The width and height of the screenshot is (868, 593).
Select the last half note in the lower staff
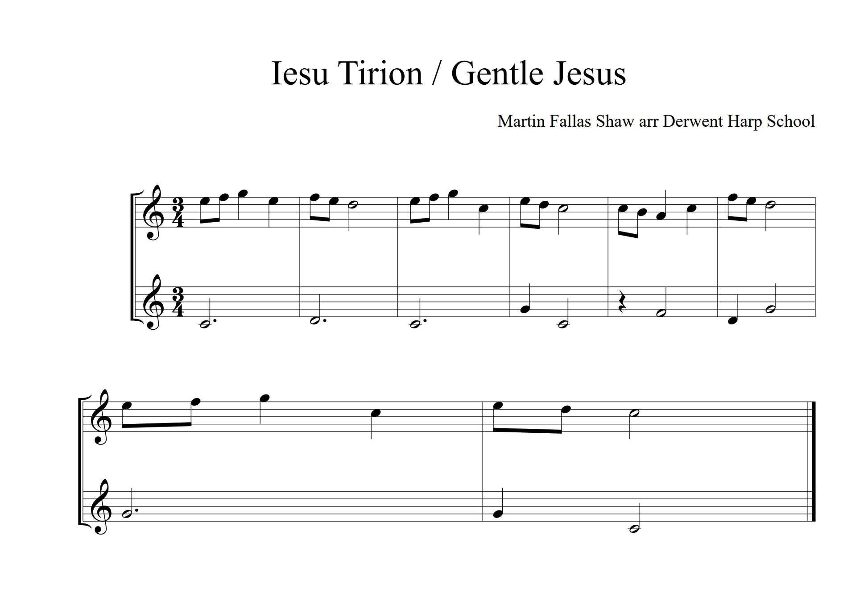634,529
